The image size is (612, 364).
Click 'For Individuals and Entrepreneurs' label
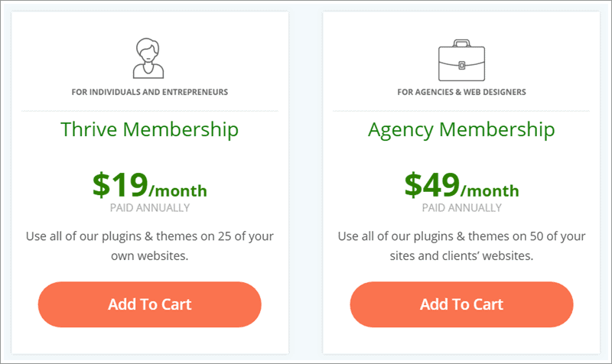click(149, 92)
